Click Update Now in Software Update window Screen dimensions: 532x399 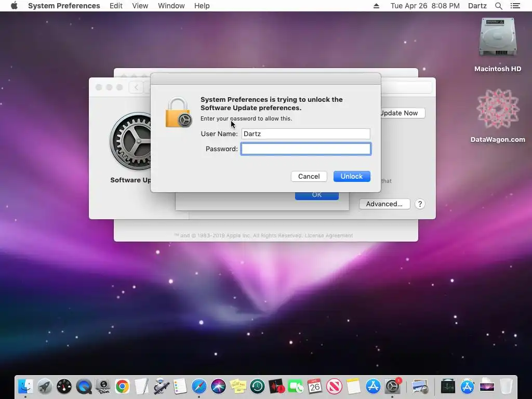[403, 113]
